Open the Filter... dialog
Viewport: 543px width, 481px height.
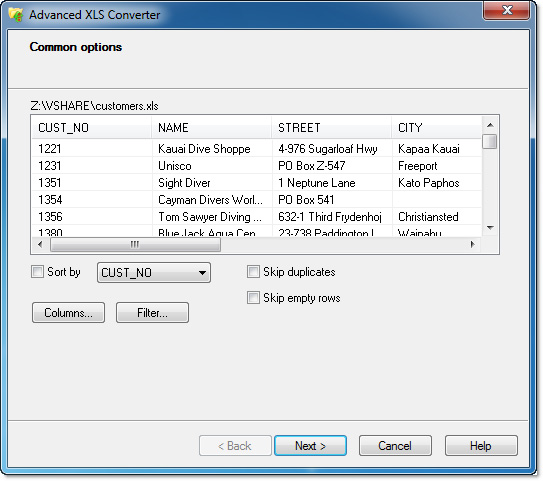pos(152,313)
